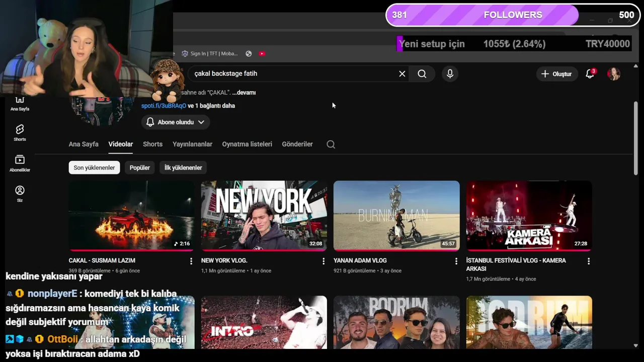
Task: Open the Kamera Arkası video thumbnail
Action: (x=529, y=216)
